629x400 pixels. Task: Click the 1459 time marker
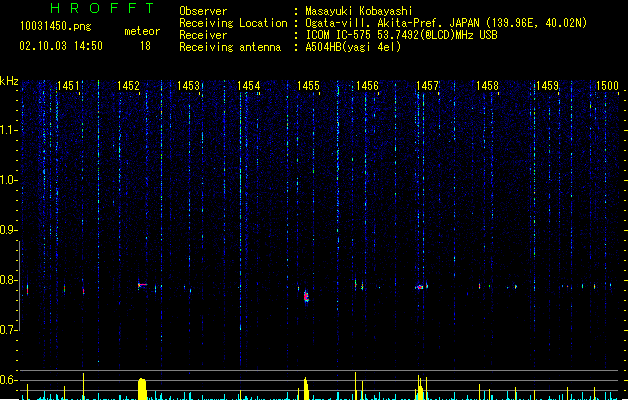tap(548, 86)
